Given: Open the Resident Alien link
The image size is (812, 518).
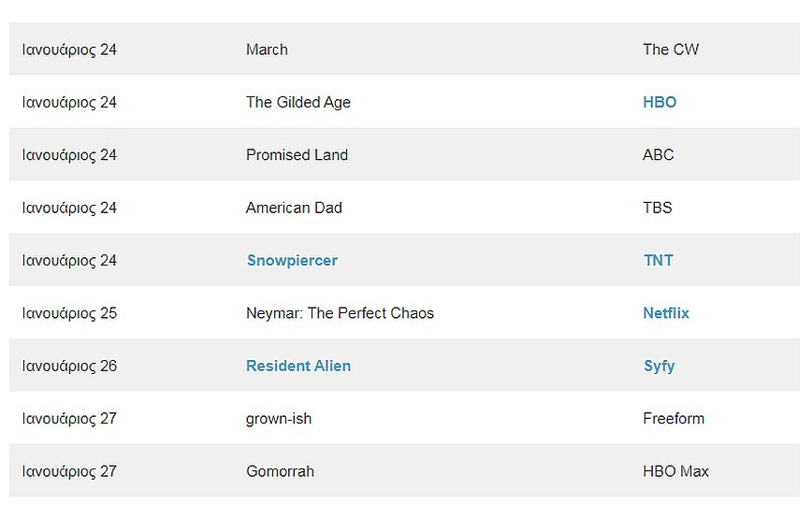Looking at the screenshot, I should click(x=298, y=367).
